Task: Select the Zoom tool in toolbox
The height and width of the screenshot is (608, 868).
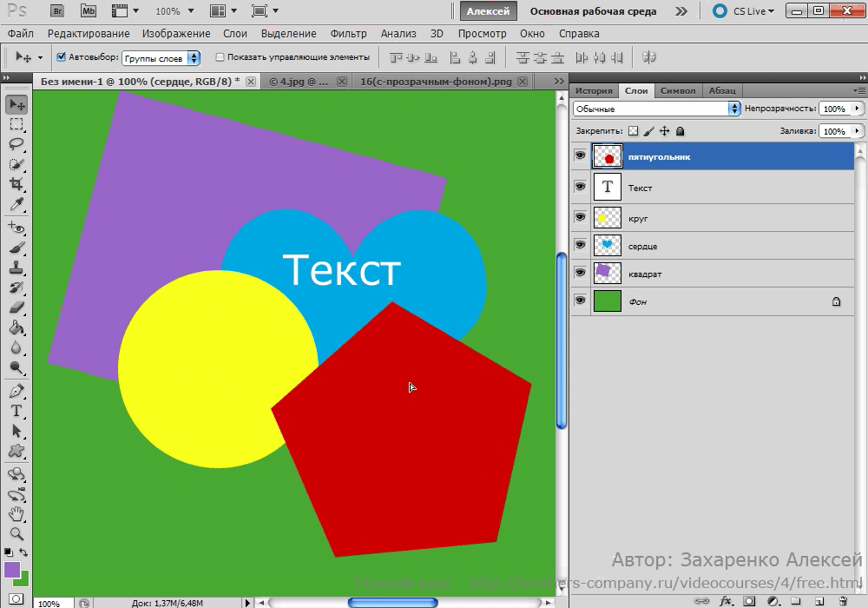Action: click(x=16, y=534)
